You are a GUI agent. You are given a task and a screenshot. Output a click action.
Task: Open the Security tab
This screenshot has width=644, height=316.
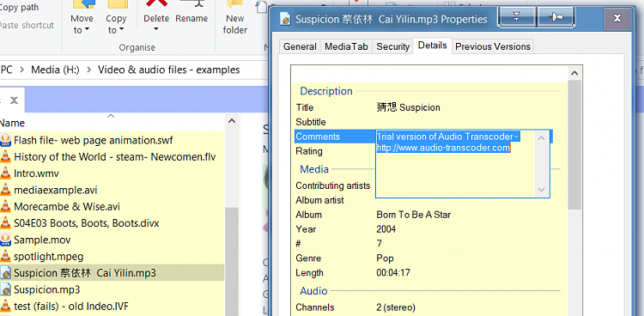pyautogui.click(x=392, y=46)
